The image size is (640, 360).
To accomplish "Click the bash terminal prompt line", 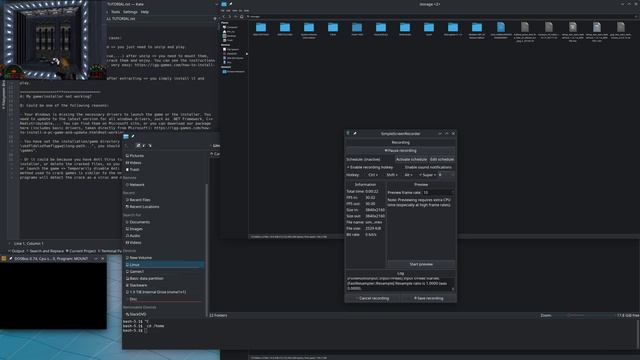I will pos(135,330).
